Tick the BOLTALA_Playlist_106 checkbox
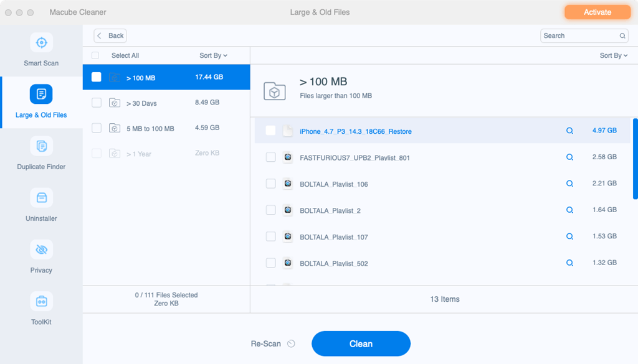 (x=270, y=183)
